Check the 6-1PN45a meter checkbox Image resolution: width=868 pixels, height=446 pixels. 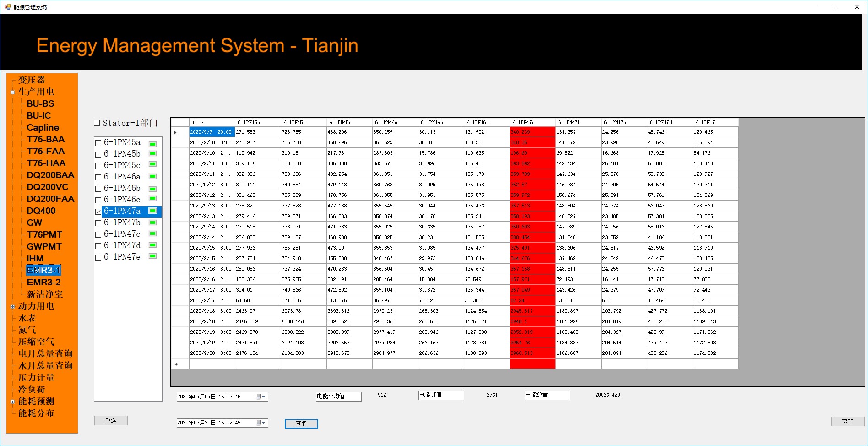click(x=98, y=143)
